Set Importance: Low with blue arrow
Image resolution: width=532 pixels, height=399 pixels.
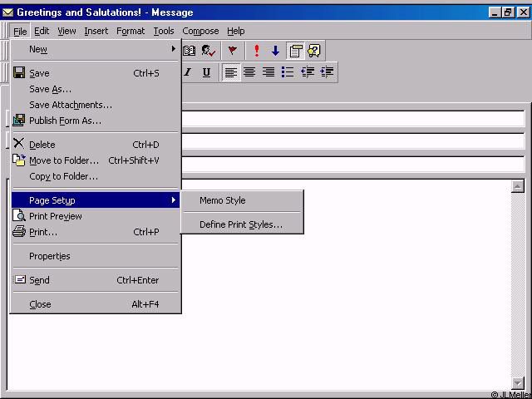(x=275, y=51)
